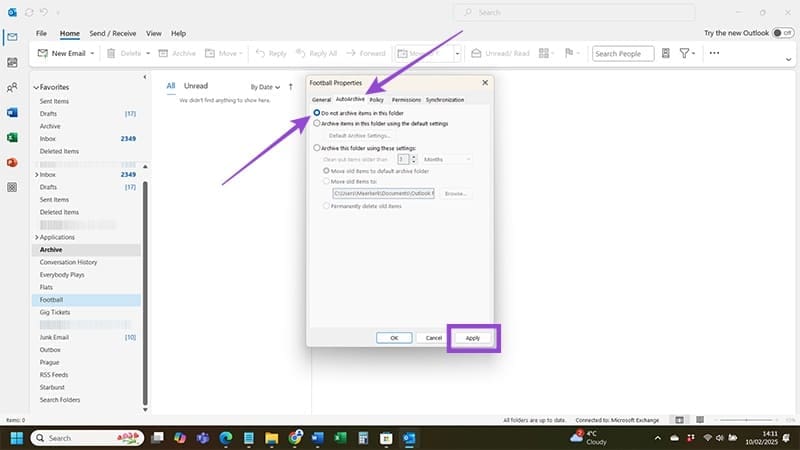Click the zoom slider in status bar
800x450 pixels.
click(746, 420)
